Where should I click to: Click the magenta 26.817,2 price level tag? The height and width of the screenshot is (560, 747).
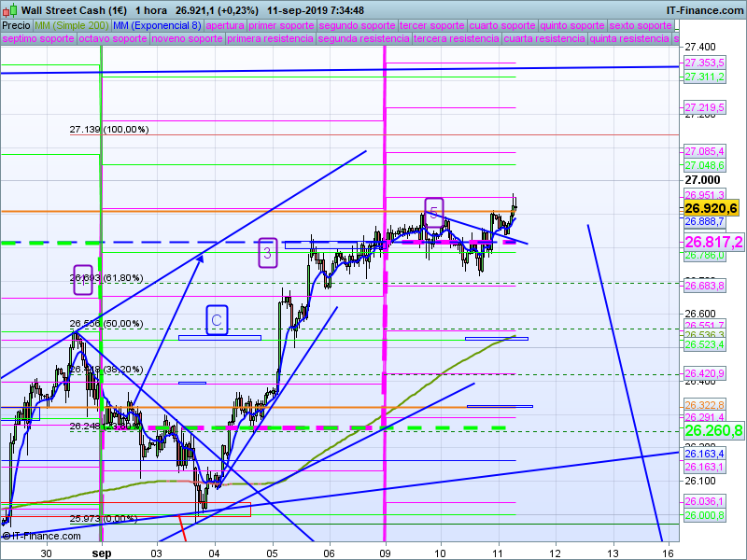tap(713, 242)
